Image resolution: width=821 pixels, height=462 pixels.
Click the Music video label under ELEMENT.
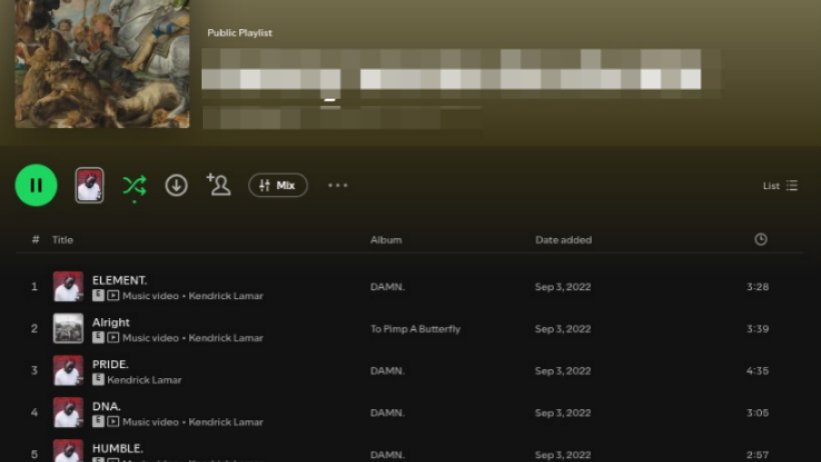150,296
